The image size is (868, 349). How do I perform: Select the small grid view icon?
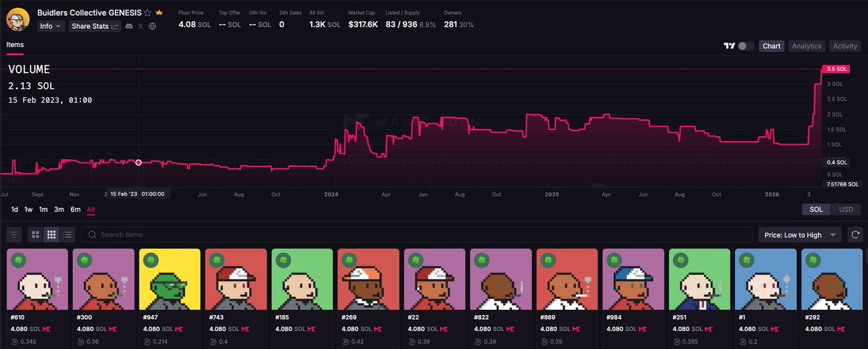pos(51,234)
